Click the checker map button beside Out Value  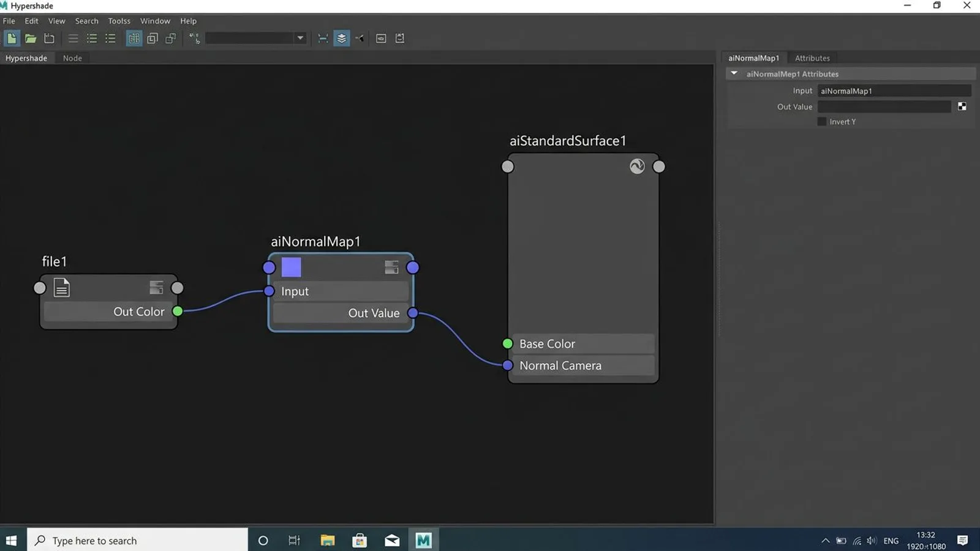coord(962,107)
